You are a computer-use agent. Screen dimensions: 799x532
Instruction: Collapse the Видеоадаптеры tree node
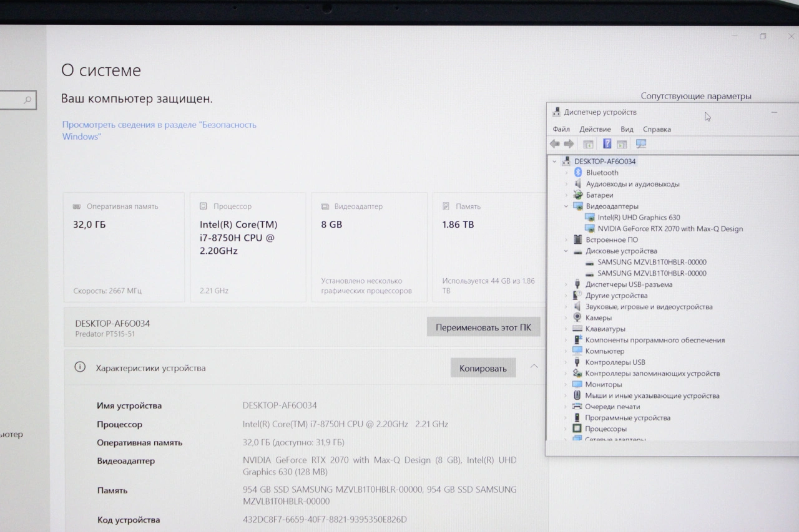coord(566,206)
